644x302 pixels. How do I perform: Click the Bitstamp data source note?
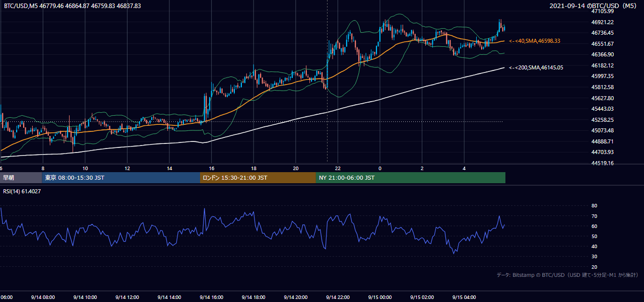pos(567,275)
